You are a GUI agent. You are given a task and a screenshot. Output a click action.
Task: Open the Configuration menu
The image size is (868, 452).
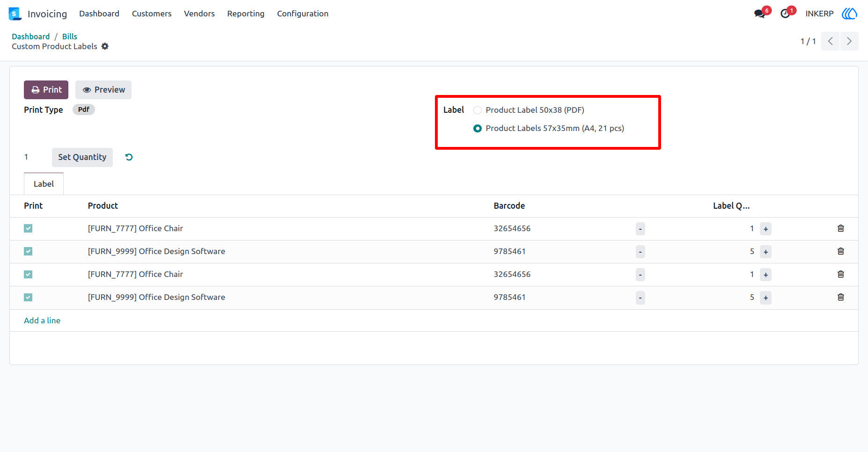(303, 14)
